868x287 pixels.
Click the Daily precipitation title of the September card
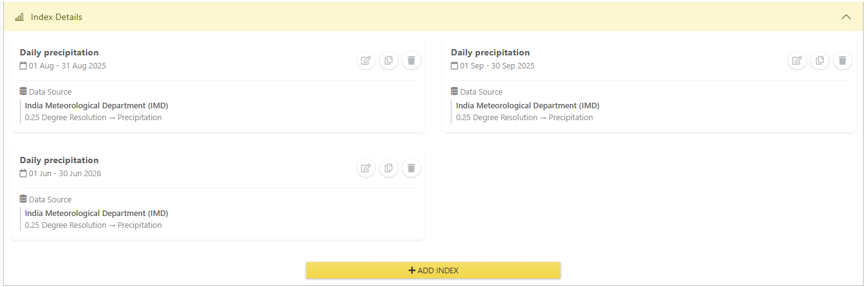click(x=490, y=52)
